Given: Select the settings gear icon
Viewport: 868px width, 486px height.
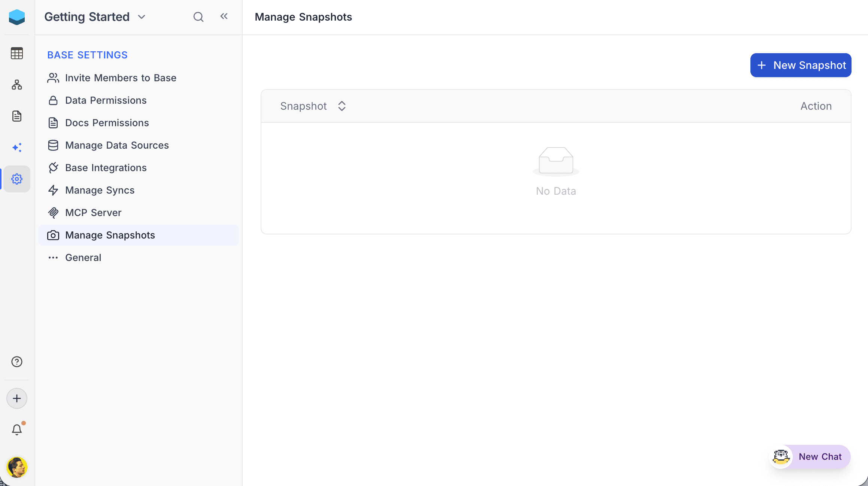Looking at the screenshot, I should [17, 179].
